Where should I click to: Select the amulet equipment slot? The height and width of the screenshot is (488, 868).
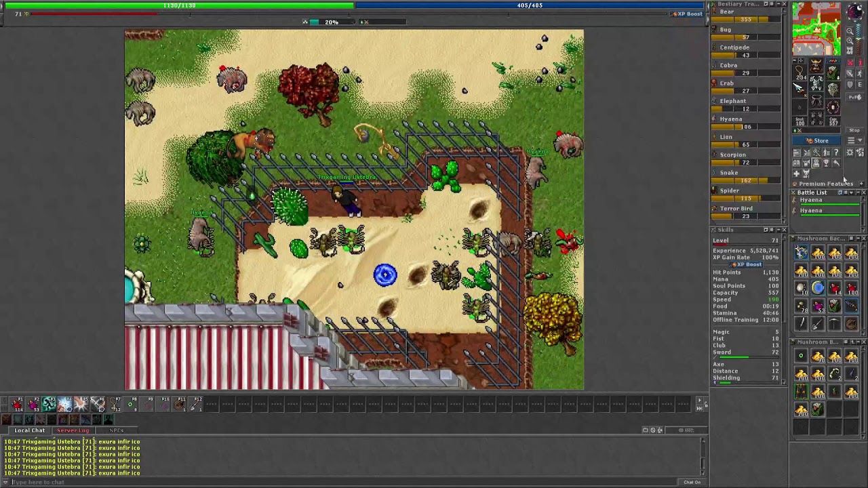[800, 73]
